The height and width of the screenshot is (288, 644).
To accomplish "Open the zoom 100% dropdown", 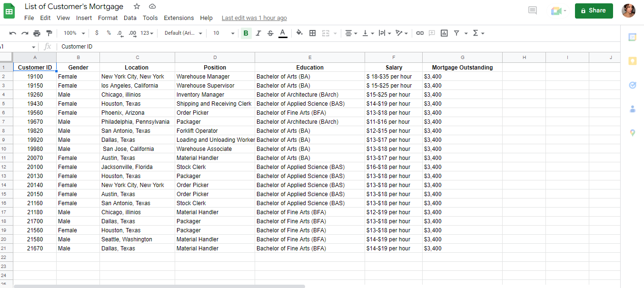I will (x=74, y=33).
